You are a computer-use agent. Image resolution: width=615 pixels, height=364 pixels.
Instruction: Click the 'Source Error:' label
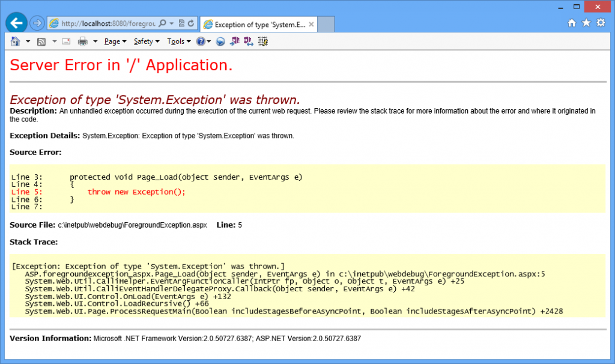(35, 152)
